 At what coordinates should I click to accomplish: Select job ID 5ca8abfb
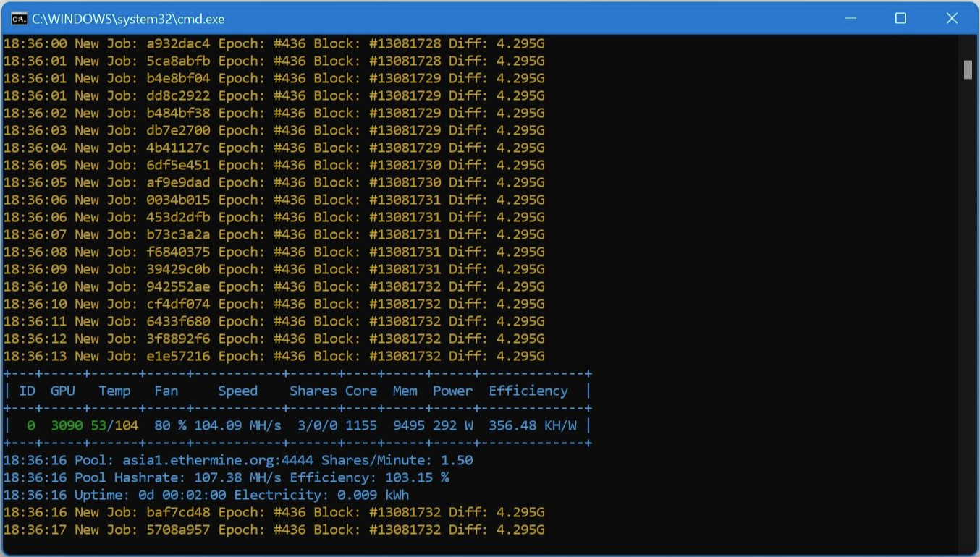pos(178,61)
